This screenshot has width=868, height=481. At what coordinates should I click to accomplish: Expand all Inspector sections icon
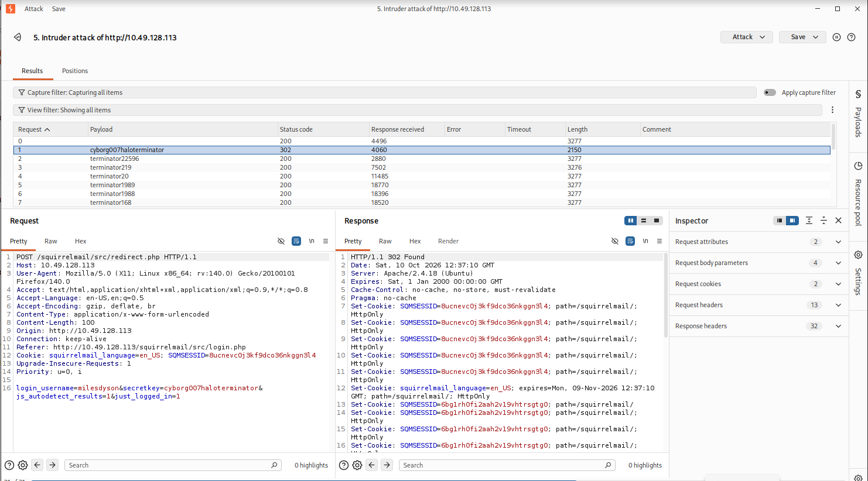point(809,221)
